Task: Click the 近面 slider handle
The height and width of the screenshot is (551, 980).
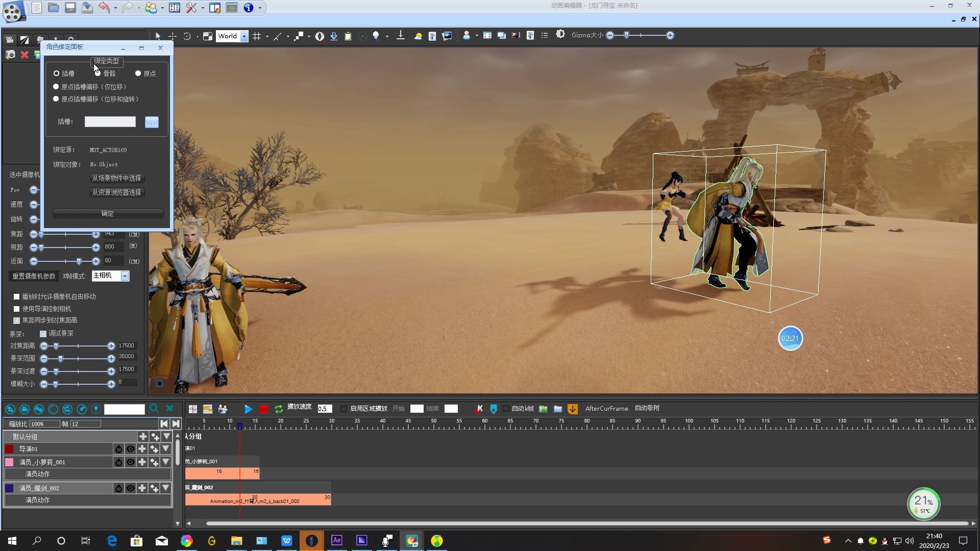Action: (79, 261)
